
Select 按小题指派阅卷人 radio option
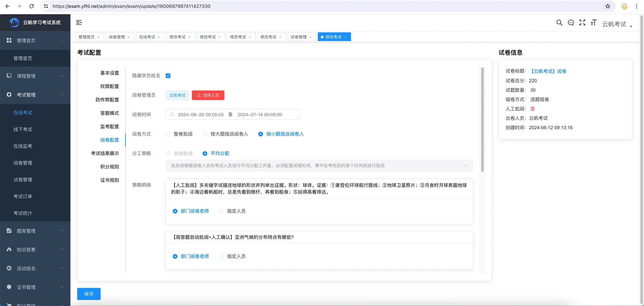point(281,134)
